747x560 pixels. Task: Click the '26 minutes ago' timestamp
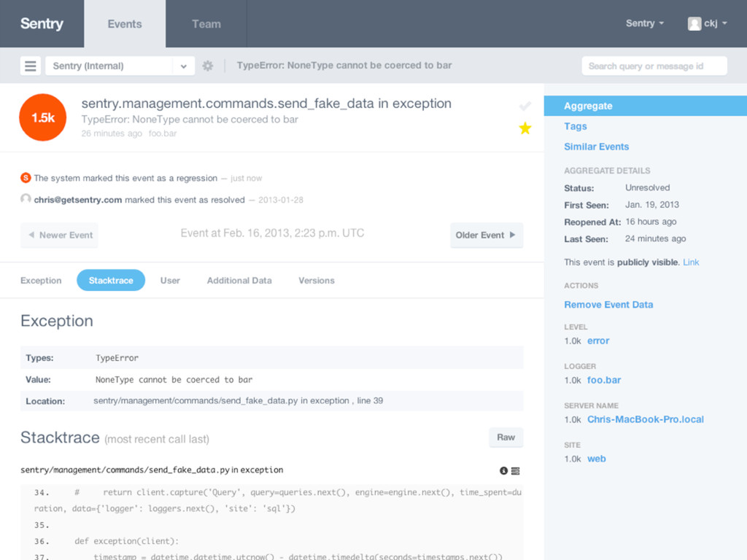click(x=112, y=133)
